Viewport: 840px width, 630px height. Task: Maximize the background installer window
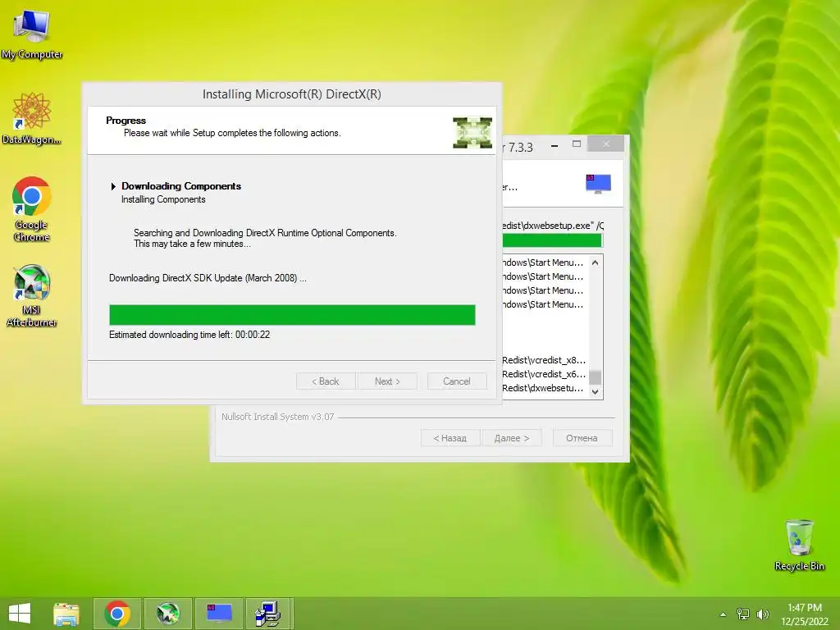coord(577,144)
